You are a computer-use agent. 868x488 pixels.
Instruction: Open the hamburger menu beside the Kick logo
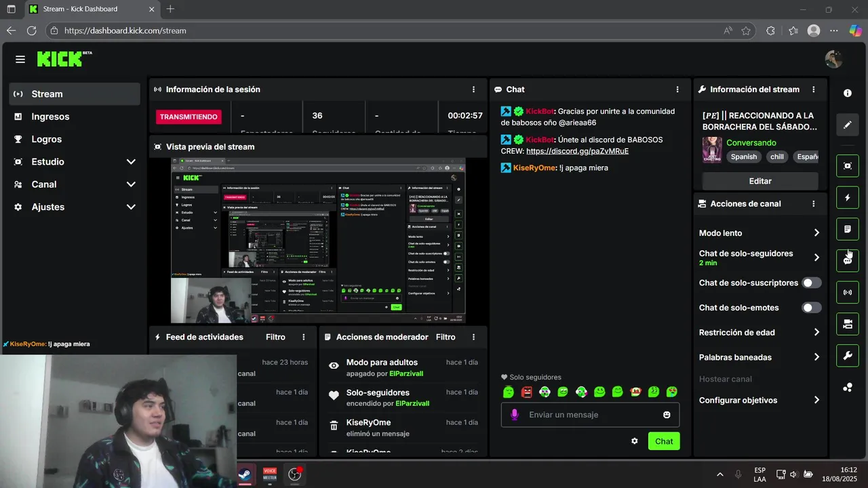pos(20,60)
